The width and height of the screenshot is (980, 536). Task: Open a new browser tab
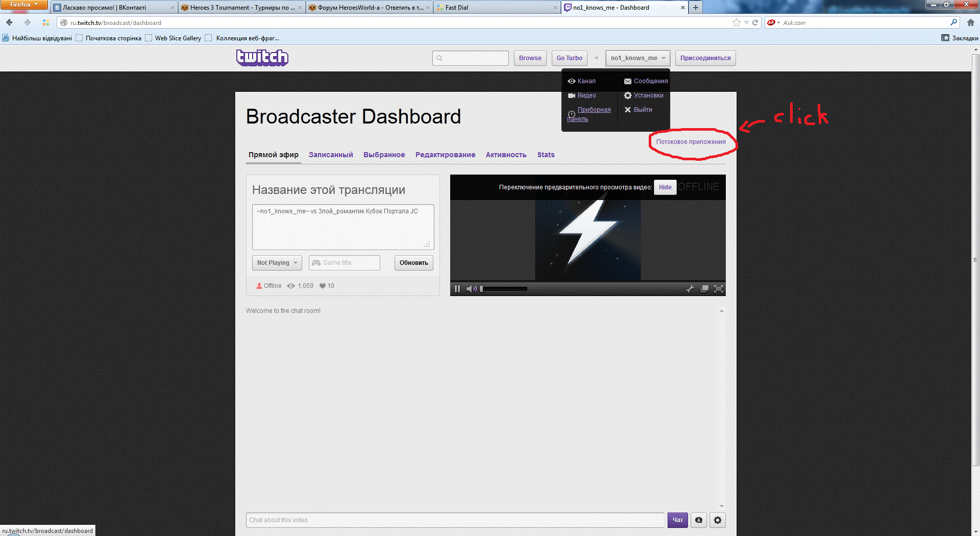point(695,8)
